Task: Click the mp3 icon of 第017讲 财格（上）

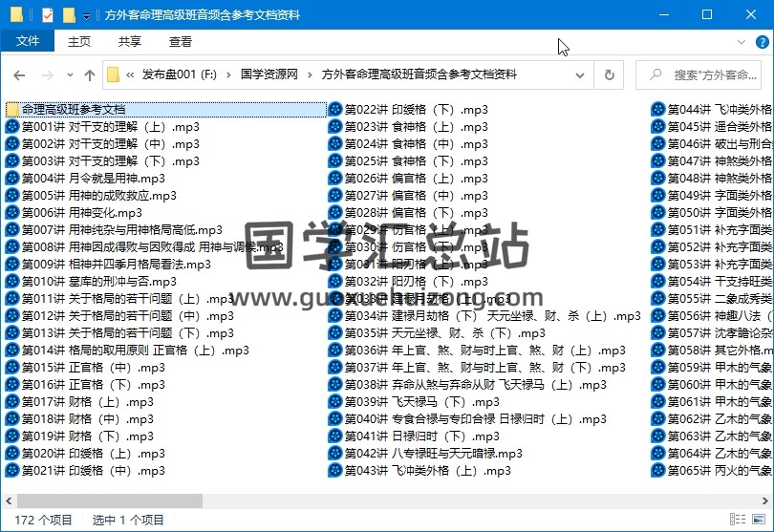Action: click(12, 402)
